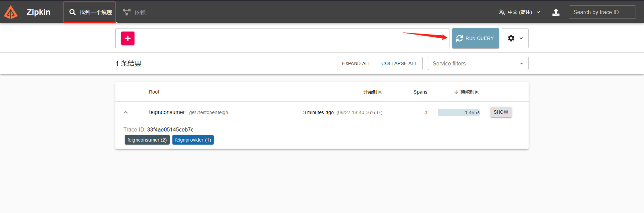This screenshot has height=213, width=644.
Task: Open the 中文 (简体) language dropdown
Action: pyautogui.click(x=520, y=12)
